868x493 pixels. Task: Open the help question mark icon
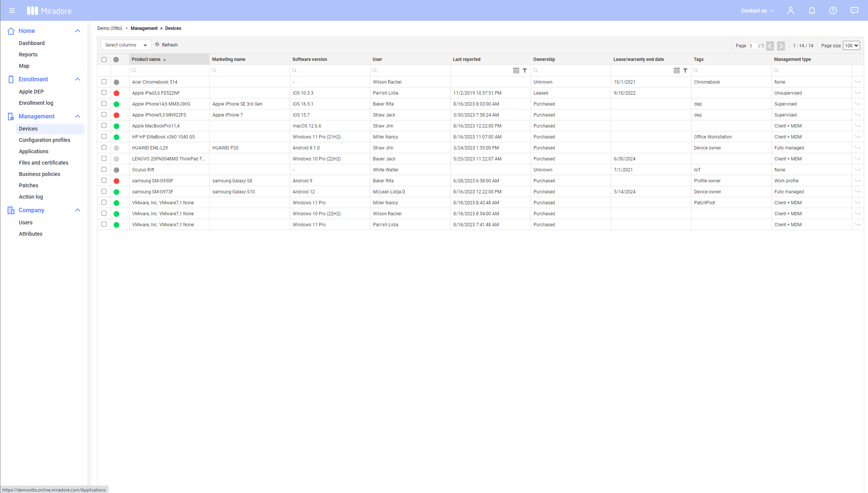pos(833,11)
